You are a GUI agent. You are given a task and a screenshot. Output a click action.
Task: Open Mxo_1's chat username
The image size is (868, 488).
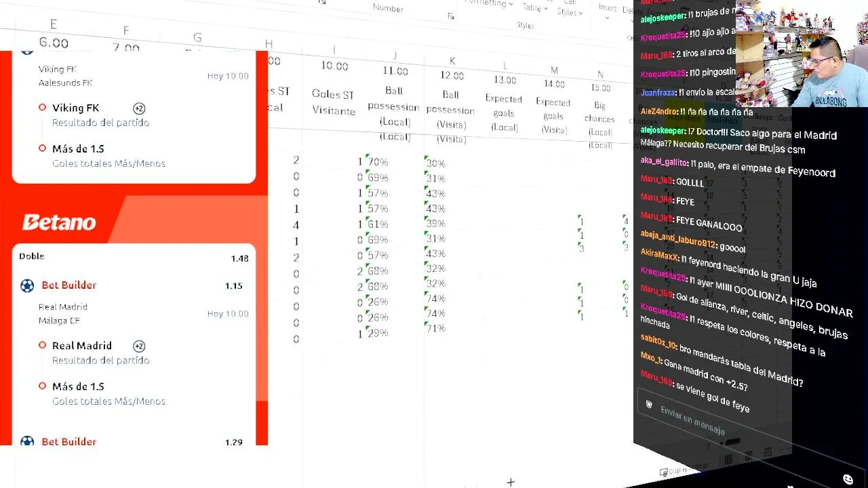[650, 358]
